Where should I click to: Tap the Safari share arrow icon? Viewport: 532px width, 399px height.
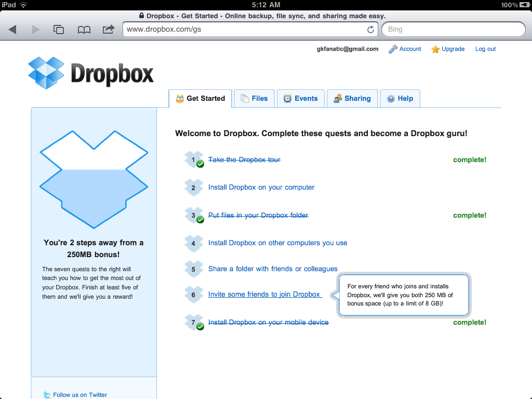108,30
